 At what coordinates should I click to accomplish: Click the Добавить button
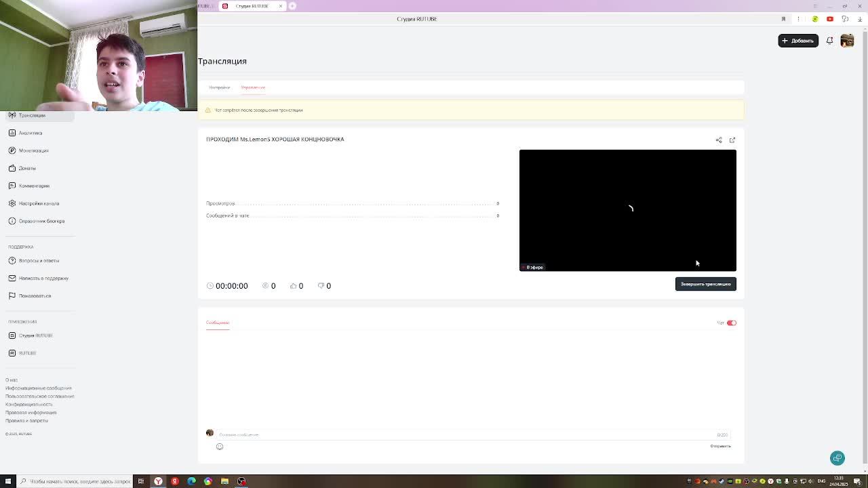(x=798, y=41)
